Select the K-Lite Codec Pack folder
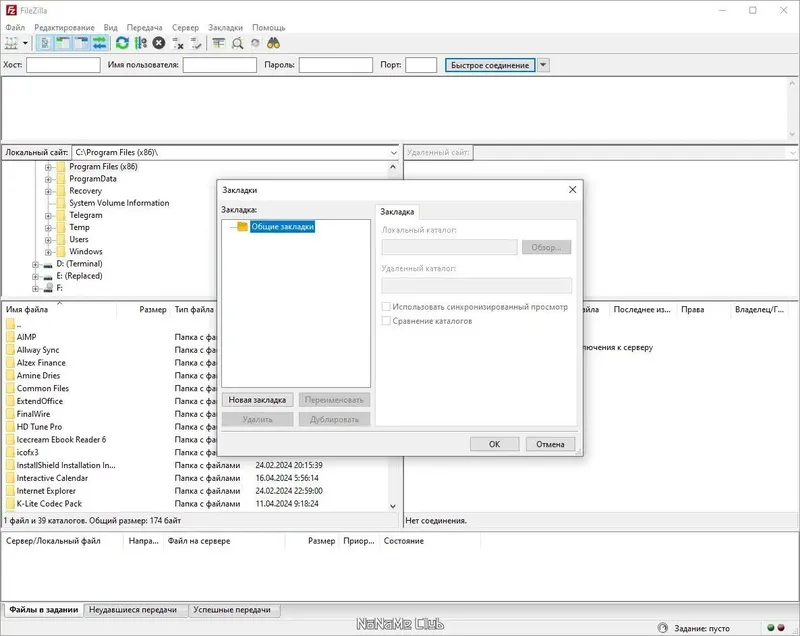The width and height of the screenshot is (800, 636). pyautogui.click(x=49, y=503)
